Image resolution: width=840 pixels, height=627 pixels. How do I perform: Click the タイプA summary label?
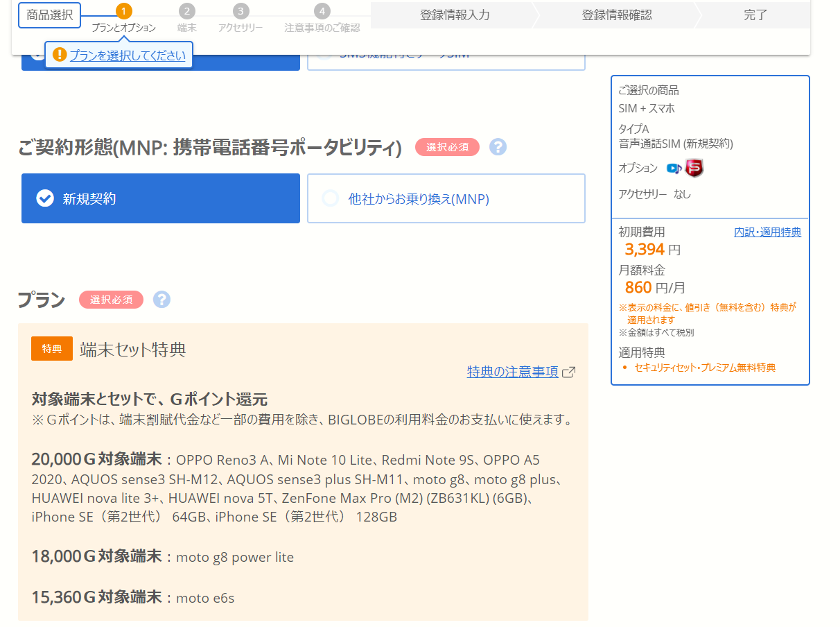(633, 129)
